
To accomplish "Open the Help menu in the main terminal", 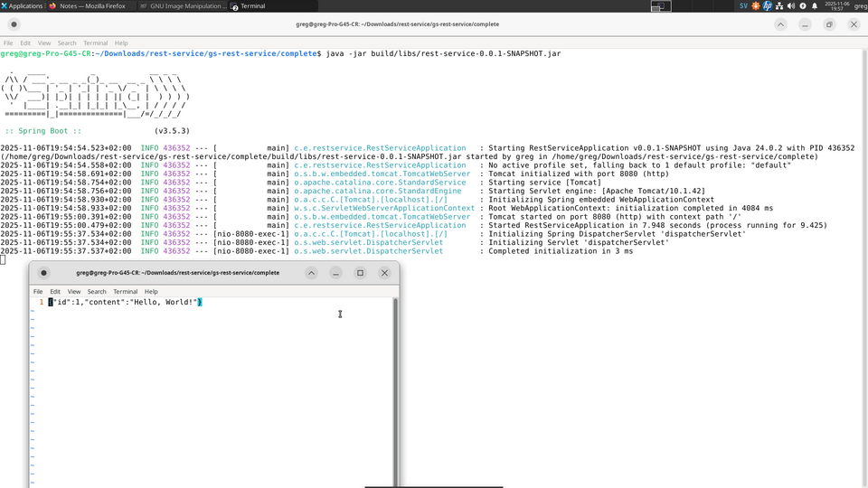I will [121, 42].
